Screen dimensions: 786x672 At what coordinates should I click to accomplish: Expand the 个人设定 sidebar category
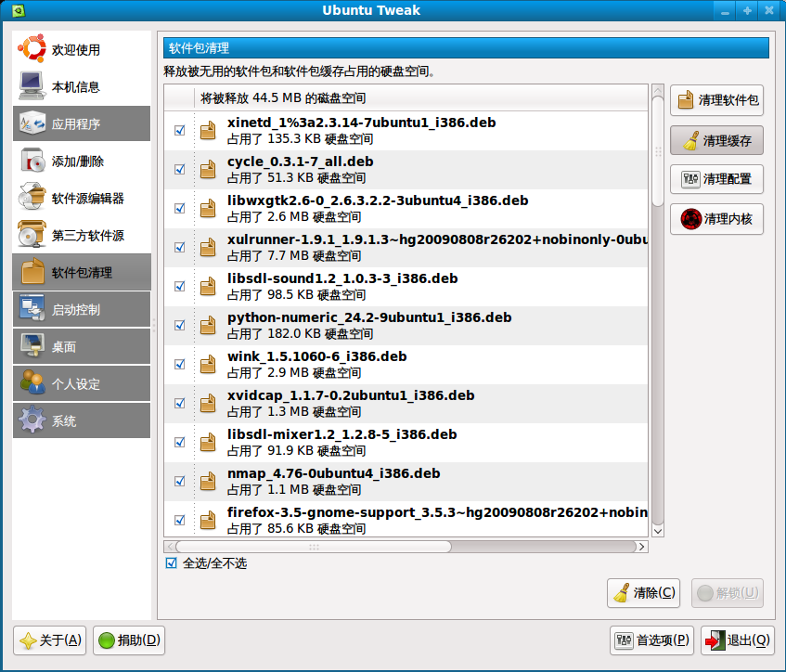(82, 383)
